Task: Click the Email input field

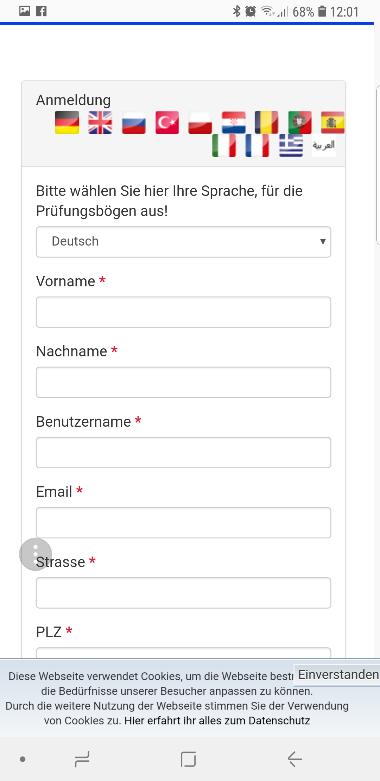Action: [183, 522]
